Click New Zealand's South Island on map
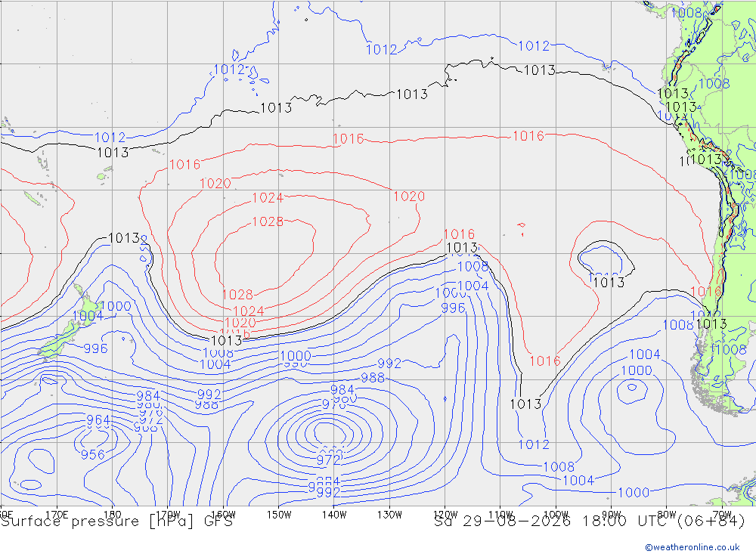 tap(58, 342)
